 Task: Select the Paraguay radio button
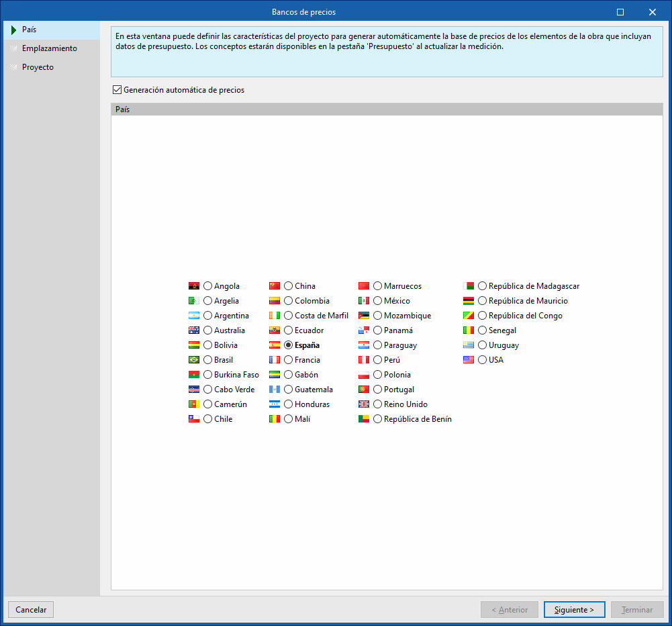click(x=377, y=345)
